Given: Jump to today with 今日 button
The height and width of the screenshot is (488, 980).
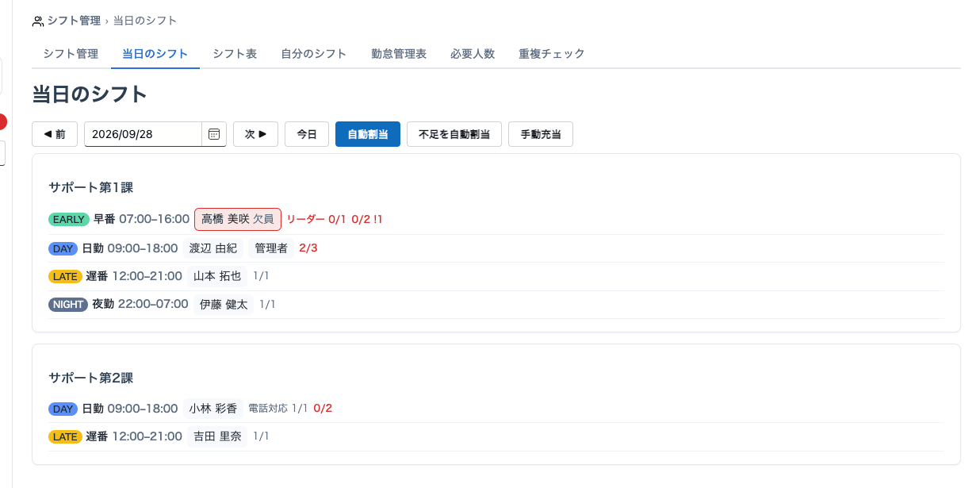Looking at the screenshot, I should 307,134.
